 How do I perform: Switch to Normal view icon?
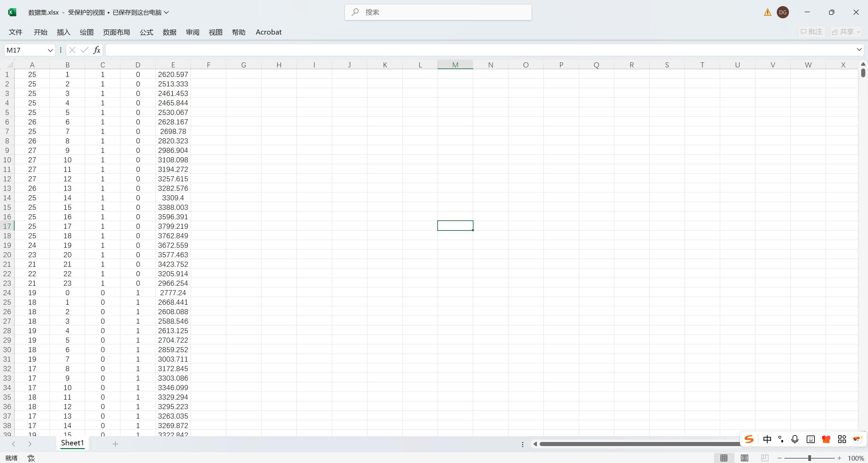pyautogui.click(x=724, y=458)
